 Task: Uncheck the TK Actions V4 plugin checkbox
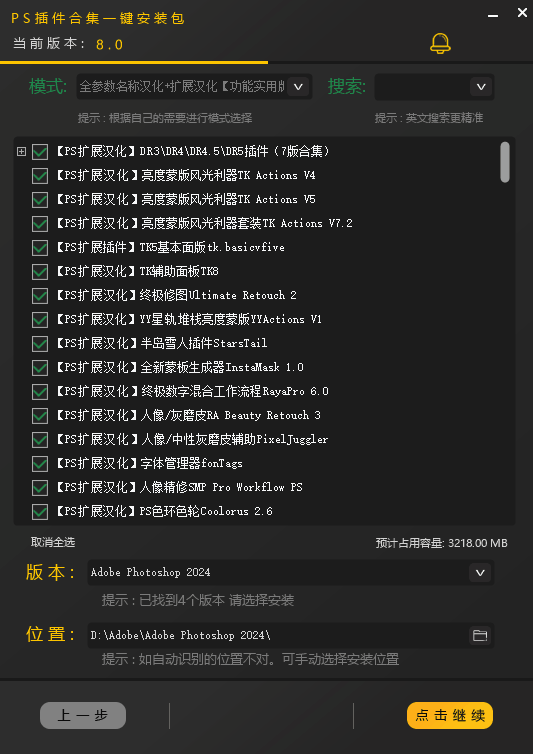pyautogui.click(x=40, y=176)
